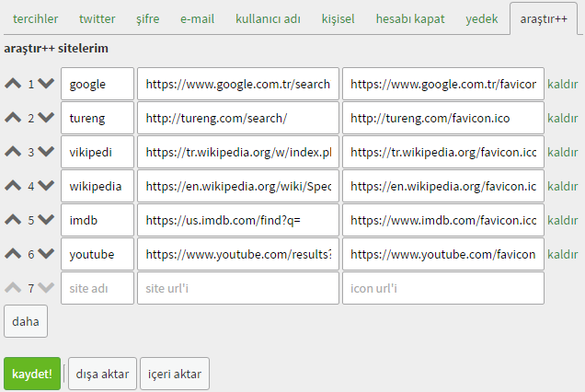Remove tureng row via kaldır link

click(563, 118)
